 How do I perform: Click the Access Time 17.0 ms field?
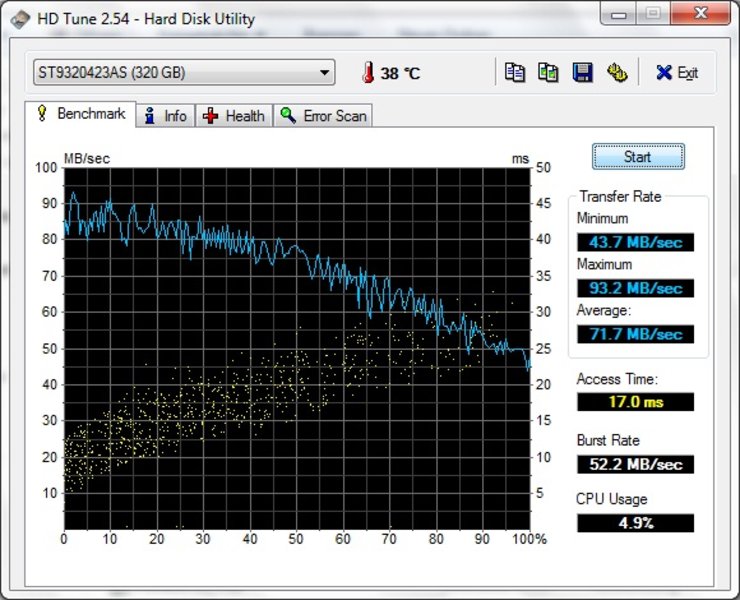(x=635, y=402)
